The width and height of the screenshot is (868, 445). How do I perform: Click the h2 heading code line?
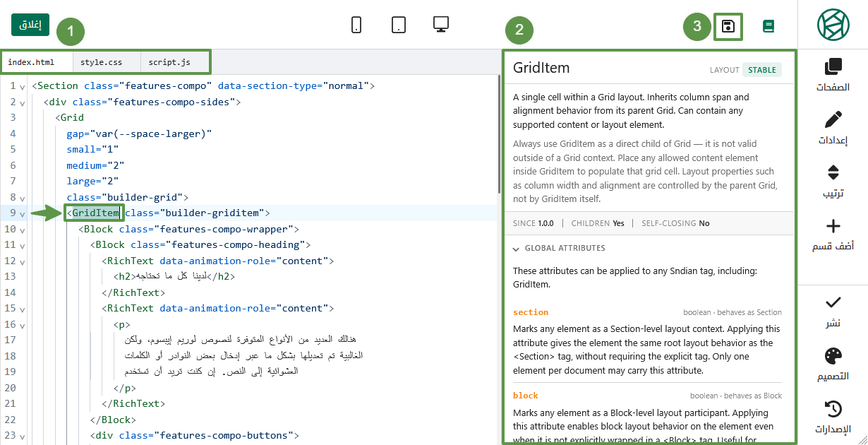pos(174,276)
